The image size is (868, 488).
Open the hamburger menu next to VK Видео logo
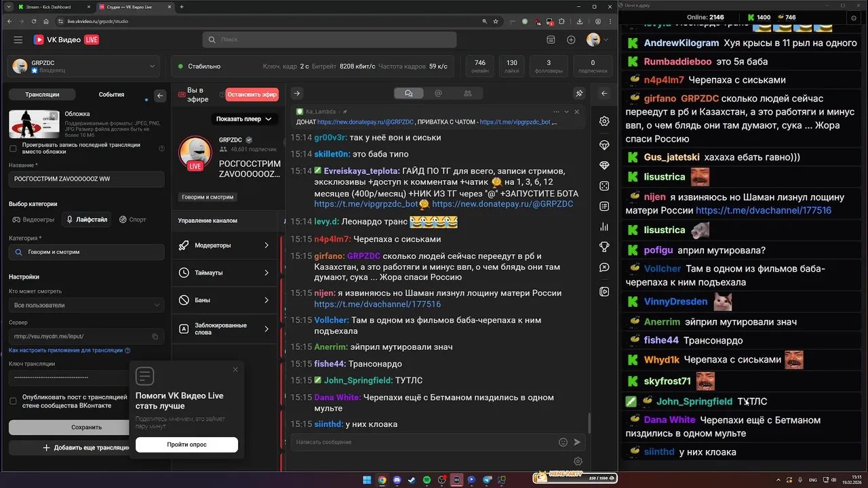tap(18, 40)
